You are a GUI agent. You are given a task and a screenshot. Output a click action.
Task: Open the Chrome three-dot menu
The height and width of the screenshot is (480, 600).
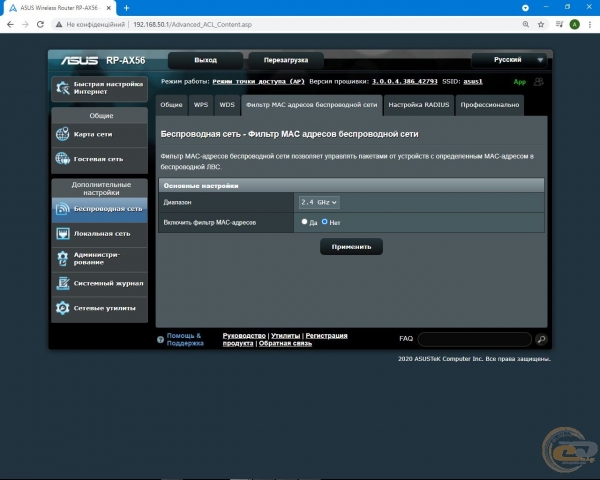coord(590,24)
